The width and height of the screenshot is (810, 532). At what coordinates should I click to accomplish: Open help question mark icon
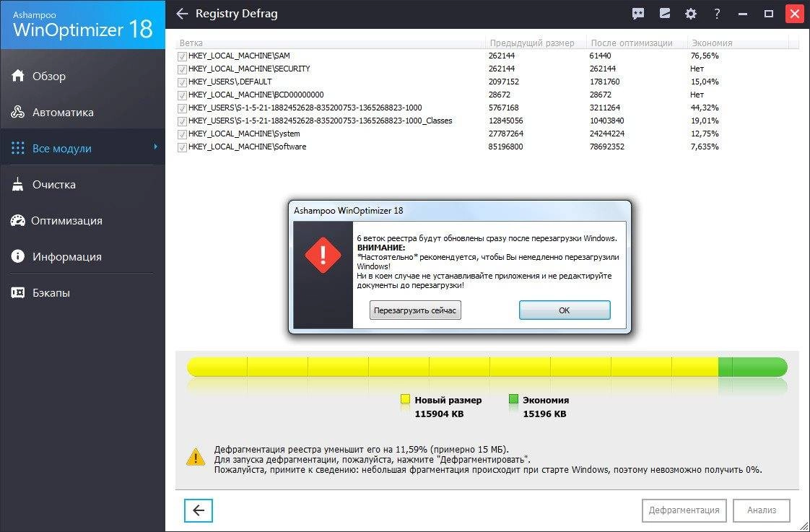click(717, 14)
